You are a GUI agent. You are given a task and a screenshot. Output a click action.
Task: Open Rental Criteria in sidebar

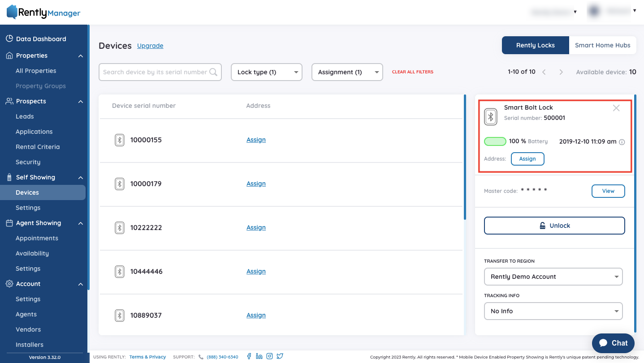(x=38, y=147)
